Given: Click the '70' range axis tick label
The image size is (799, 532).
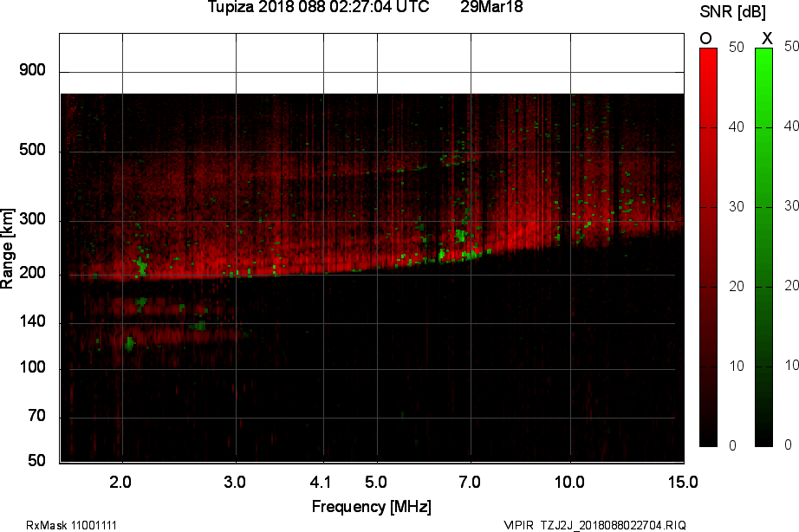Looking at the screenshot, I should (x=36, y=416).
